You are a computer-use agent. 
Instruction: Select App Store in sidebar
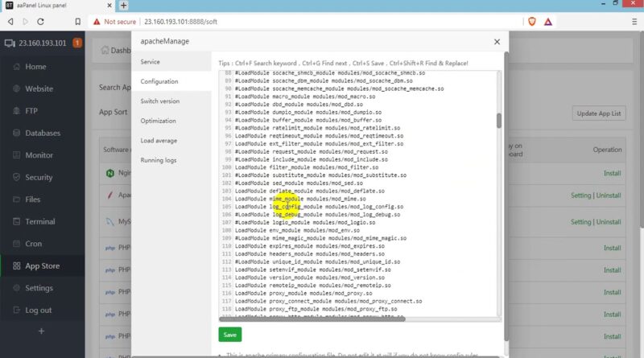[x=43, y=266]
